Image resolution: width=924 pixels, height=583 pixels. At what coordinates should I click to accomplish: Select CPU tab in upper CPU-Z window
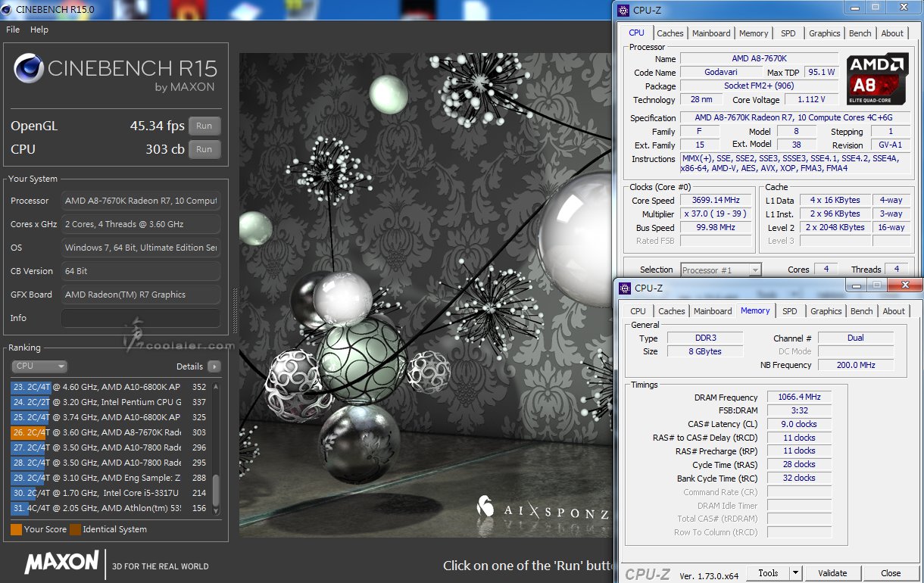637,33
